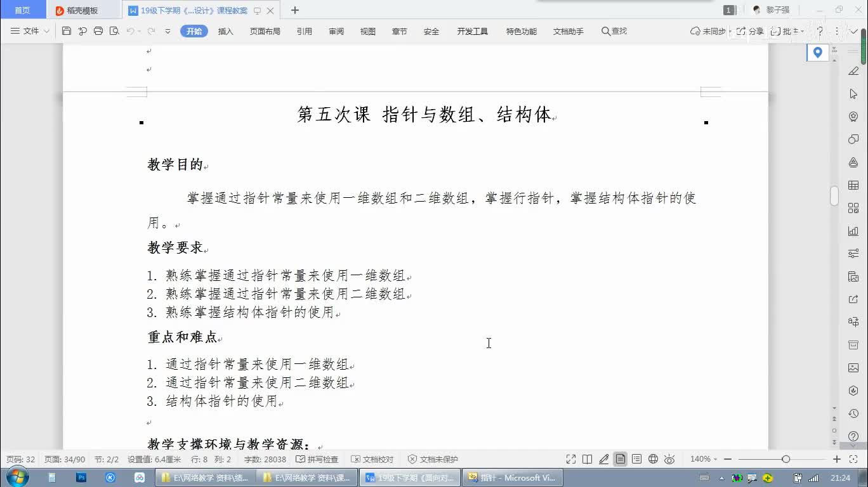Switch to web layout view in status bar
This screenshot has height=487, width=868.
[x=653, y=459]
